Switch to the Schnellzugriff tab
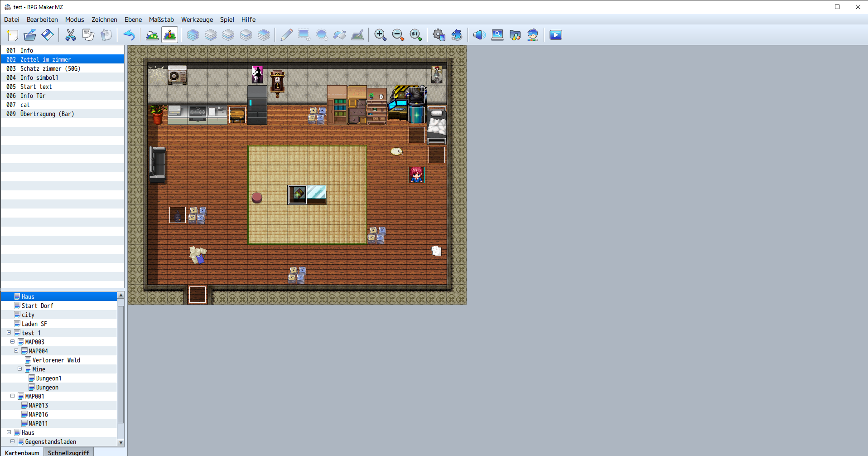The width and height of the screenshot is (868, 456). pos(68,452)
